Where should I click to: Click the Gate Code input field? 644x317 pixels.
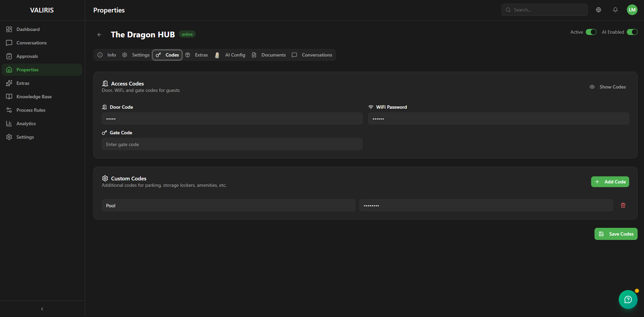[232, 144]
